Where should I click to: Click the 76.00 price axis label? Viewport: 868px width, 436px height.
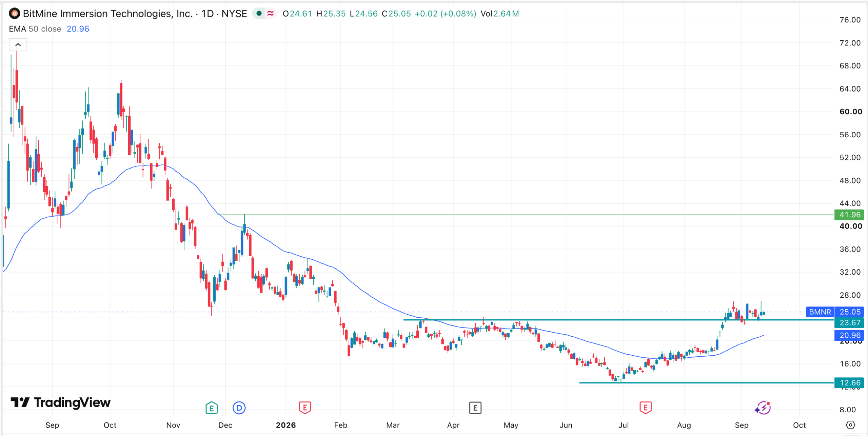click(850, 20)
